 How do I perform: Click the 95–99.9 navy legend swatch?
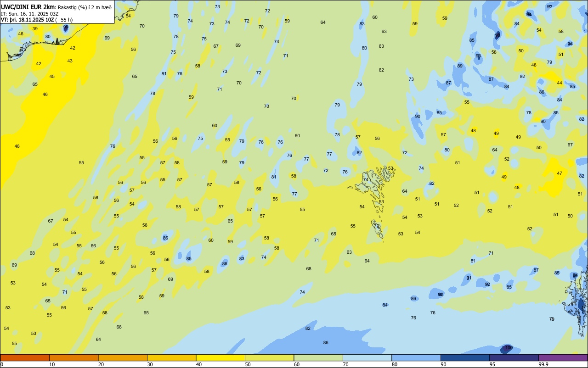[514, 357]
